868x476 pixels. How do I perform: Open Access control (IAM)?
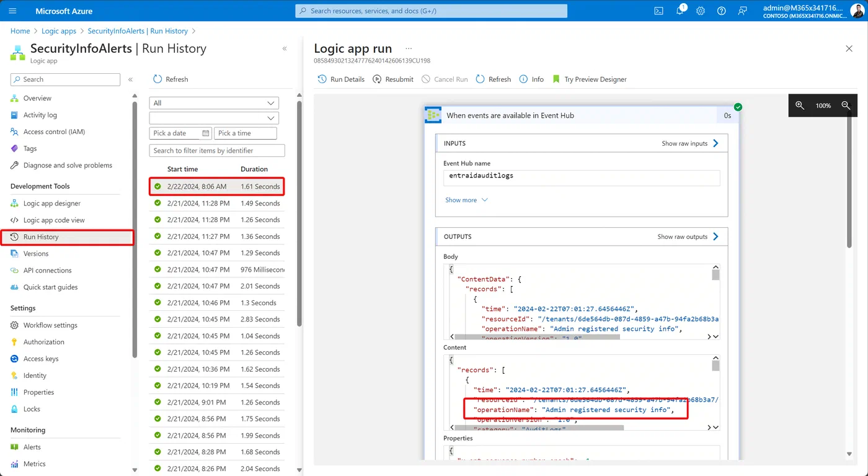click(54, 132)
